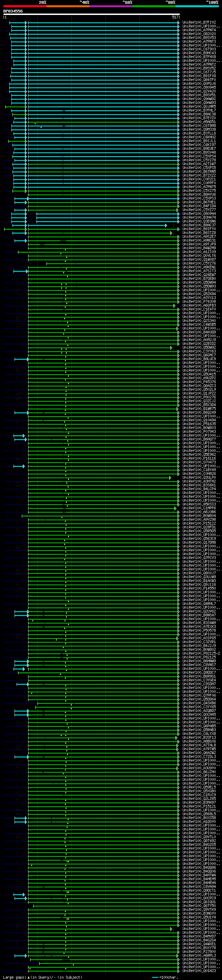
Task: Open hit UniRef100_Q0PGJ6
Action: pyautogui.click(x=199, y=84)
